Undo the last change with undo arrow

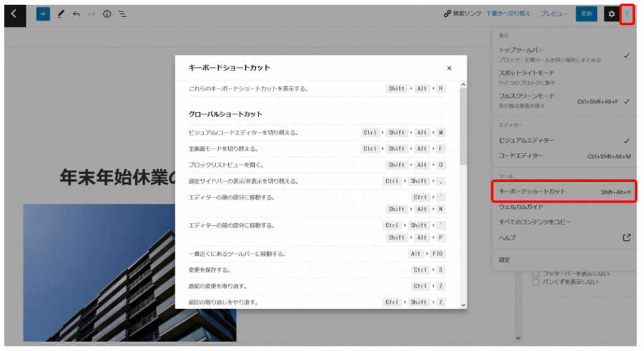(76, 14)
